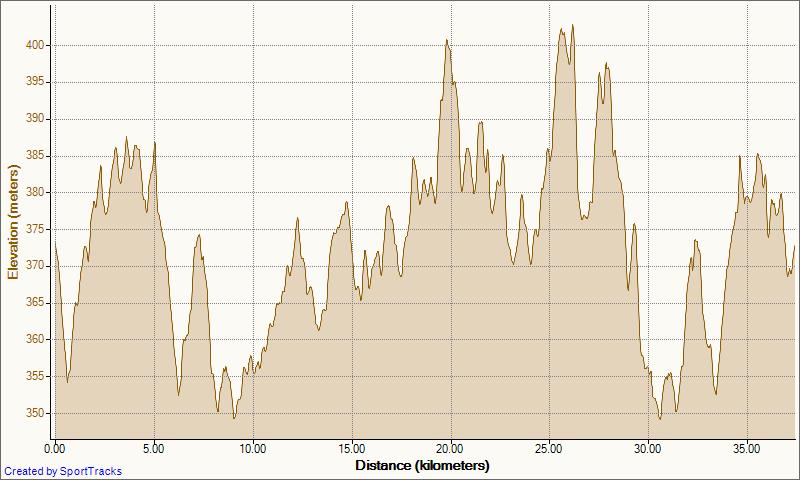
Task: Click the 5.00 distance tick label
Action: [x=154, y=449]
